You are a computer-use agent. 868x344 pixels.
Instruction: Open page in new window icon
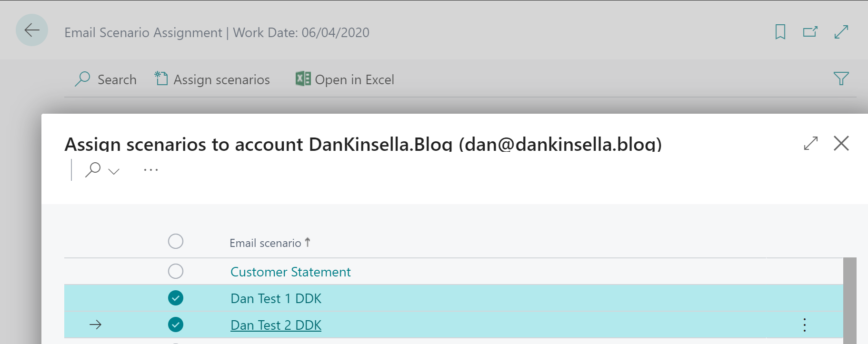[x=810, y=32]
